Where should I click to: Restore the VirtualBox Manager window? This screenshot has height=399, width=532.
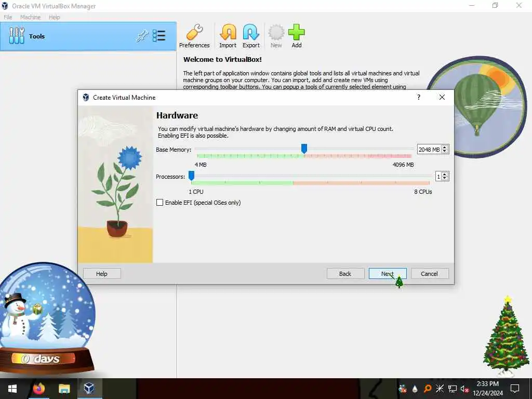(x=495, y=5)
